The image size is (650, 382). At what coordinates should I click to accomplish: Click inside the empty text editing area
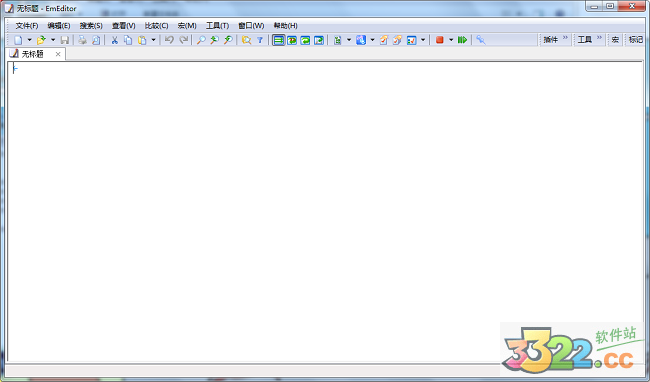[x=325, y=211]
